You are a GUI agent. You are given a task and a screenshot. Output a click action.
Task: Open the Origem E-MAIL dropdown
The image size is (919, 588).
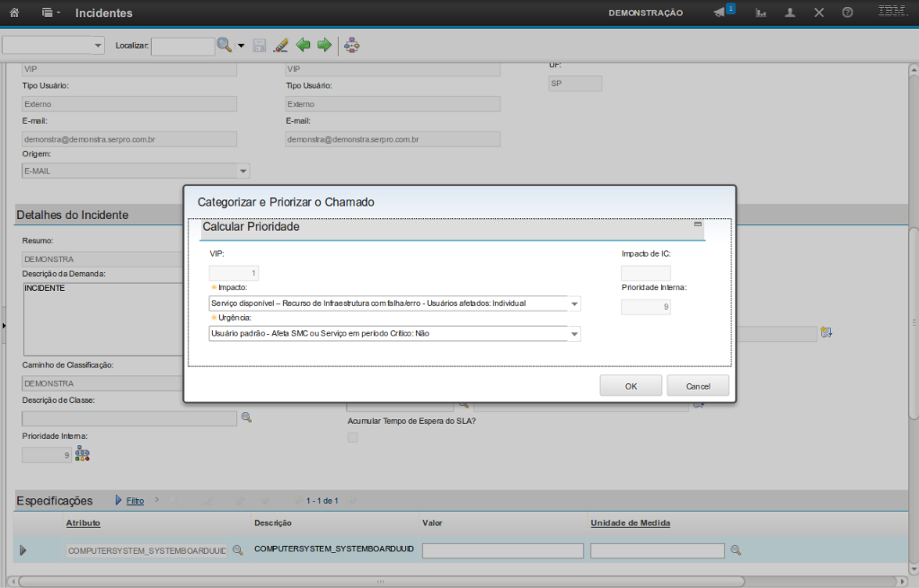243,171
